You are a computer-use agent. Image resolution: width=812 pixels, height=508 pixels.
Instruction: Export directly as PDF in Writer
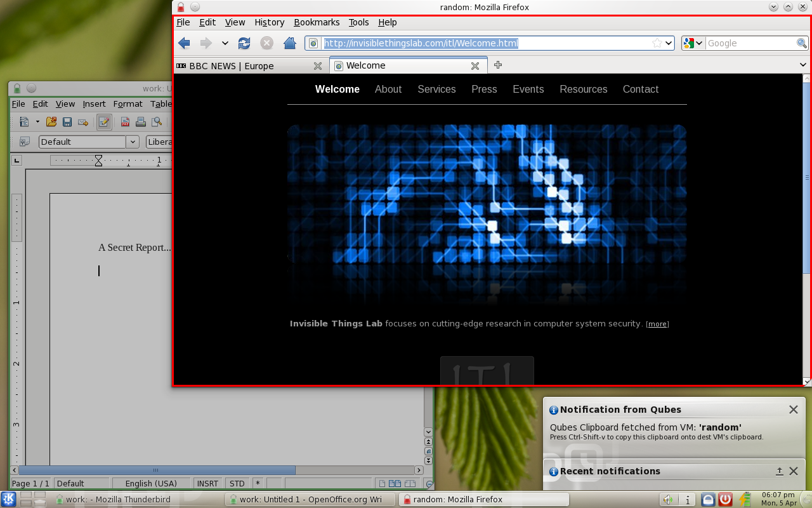click(126, 122)
